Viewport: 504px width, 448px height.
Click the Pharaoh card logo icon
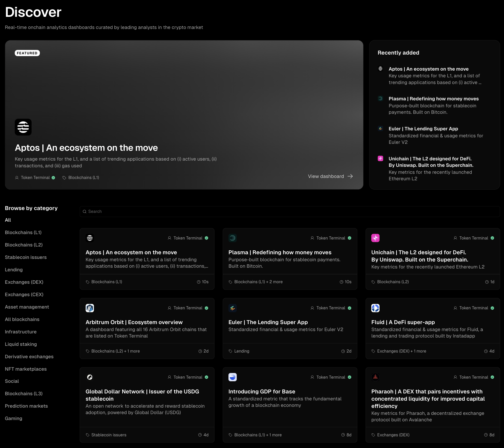pos(375,377)
